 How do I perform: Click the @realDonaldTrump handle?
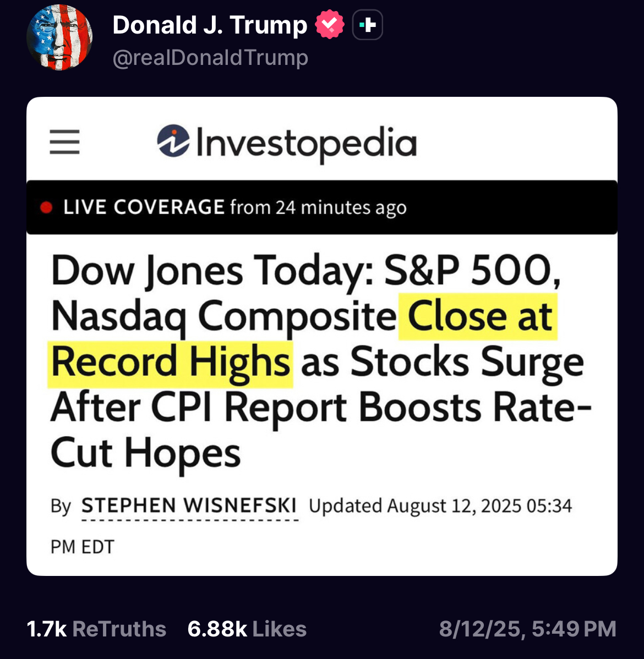210,58
